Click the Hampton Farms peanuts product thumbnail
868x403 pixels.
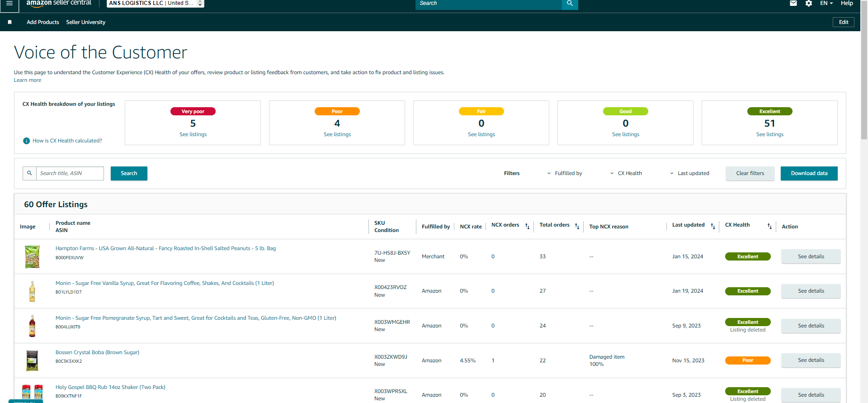point(32,256)
